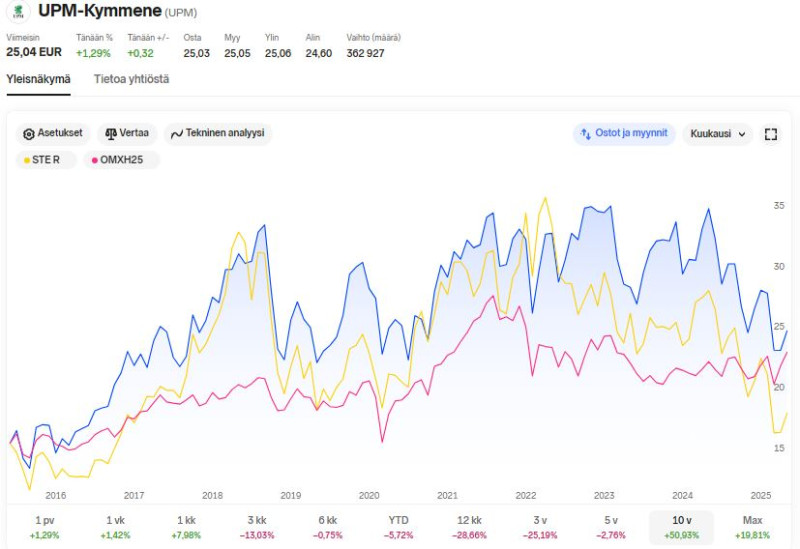Open the Kuukausi interval dropdown
The height and width of the screenshot is (549, 800).
click(x=717, y=134)
